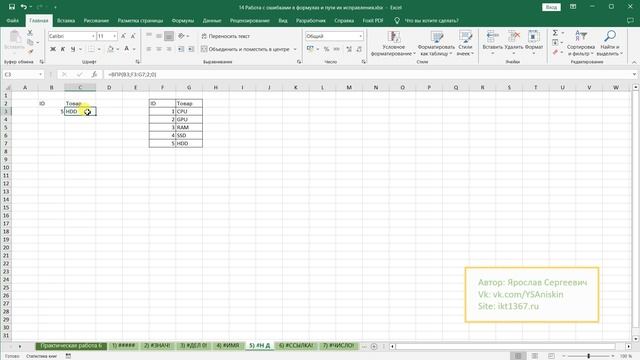Switch to the Разработчик tab

pyautogui.click(x=311, y=20)
